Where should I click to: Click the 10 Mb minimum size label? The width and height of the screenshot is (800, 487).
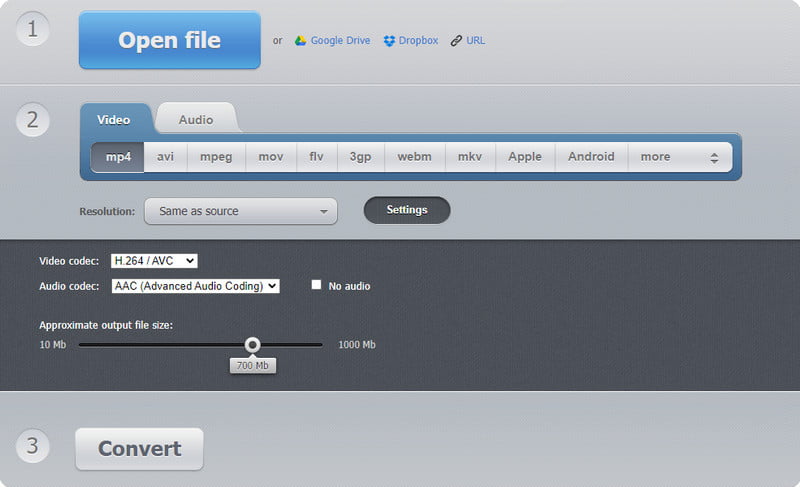coord(53,345)
